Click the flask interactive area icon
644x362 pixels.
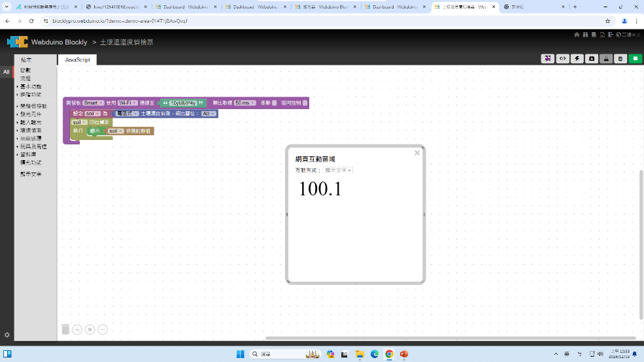[x=607, y=58]
